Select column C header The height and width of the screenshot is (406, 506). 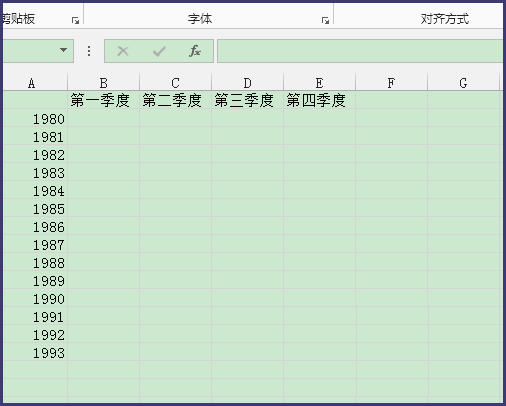[175, 83]
